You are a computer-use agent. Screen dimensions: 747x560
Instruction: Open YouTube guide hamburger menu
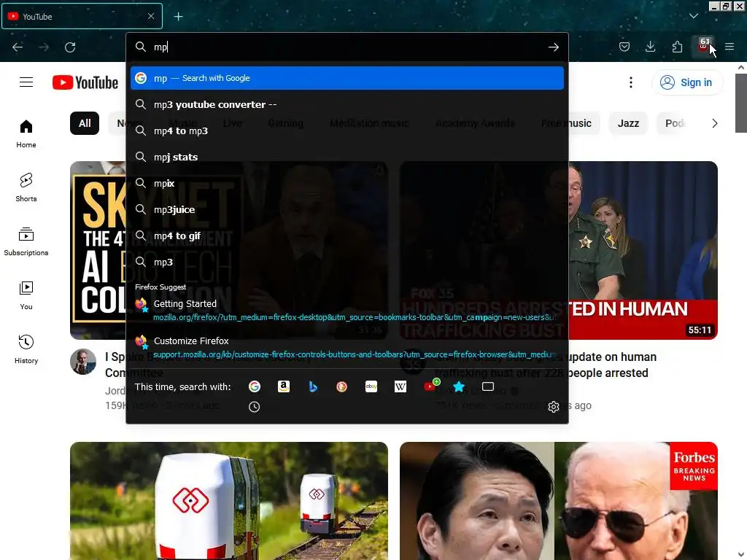coord(26,82)
